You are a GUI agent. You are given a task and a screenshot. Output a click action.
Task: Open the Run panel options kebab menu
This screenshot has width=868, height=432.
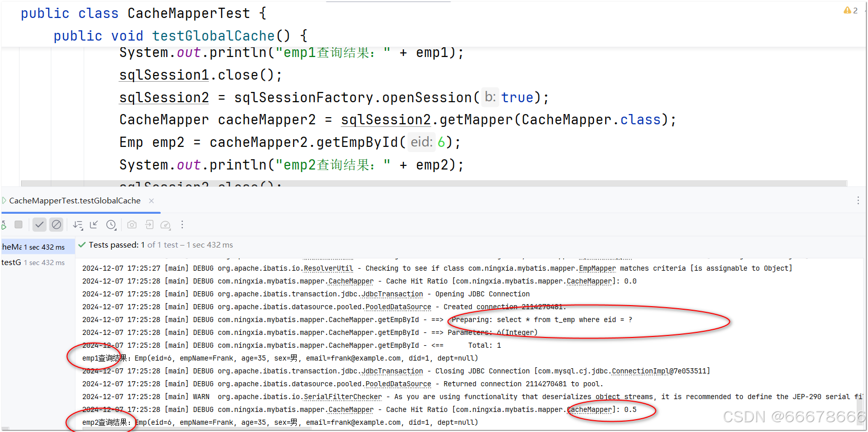tap(858, 201)
